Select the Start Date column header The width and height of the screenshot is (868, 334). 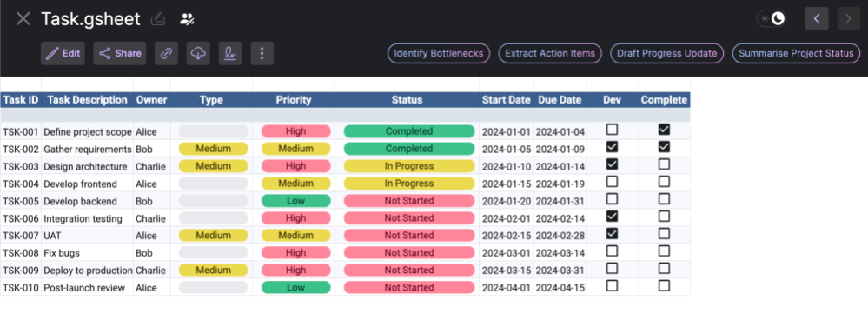coord(506,100)
